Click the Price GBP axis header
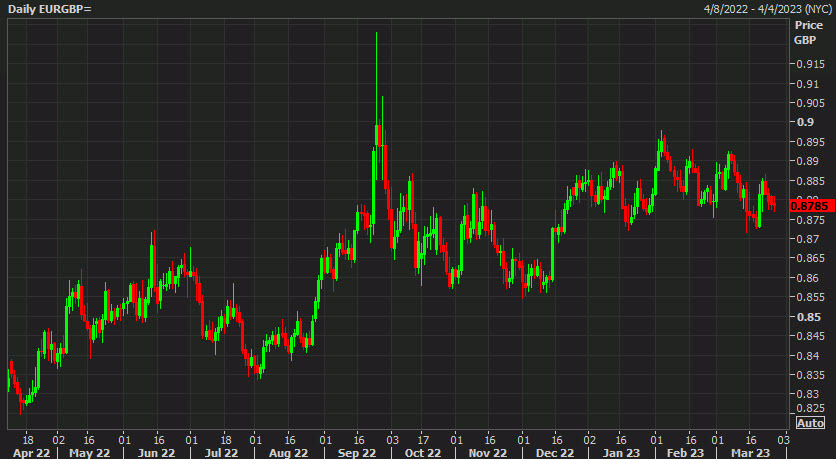This screenshot has width=836, height=459. [808, 32]
